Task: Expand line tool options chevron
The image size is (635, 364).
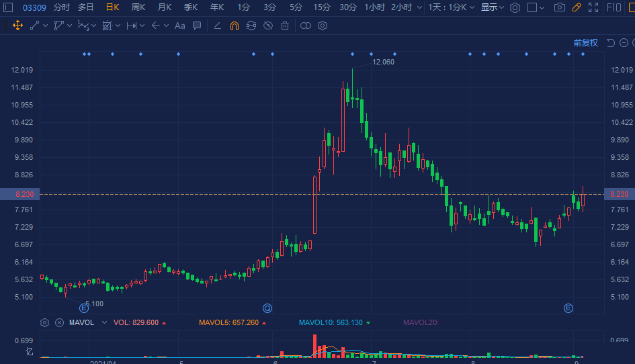Action: tap(45, 26)
